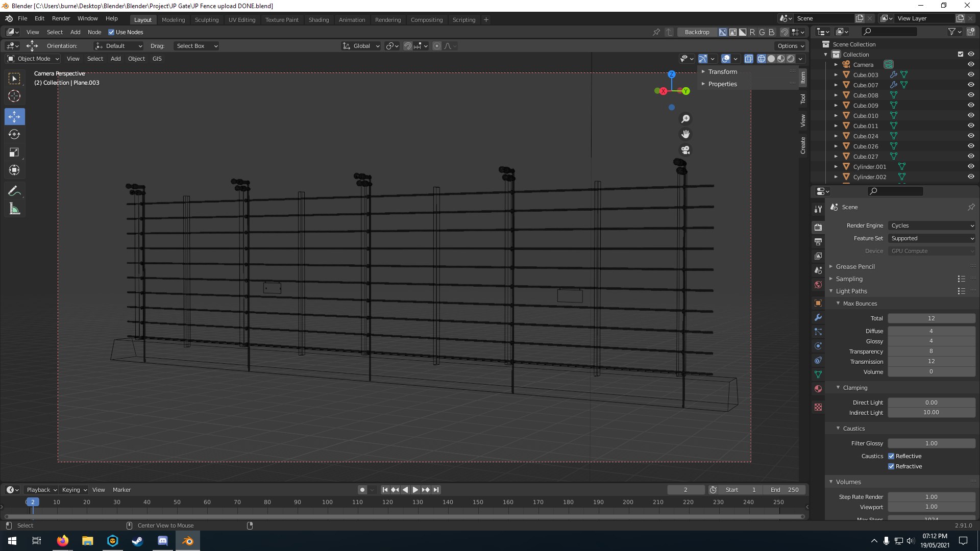The width and height of the screenshot is (980, 551).
Task: Toggle camera view gizmo icon
Action: pyautogui.click(x=685, y=150)
